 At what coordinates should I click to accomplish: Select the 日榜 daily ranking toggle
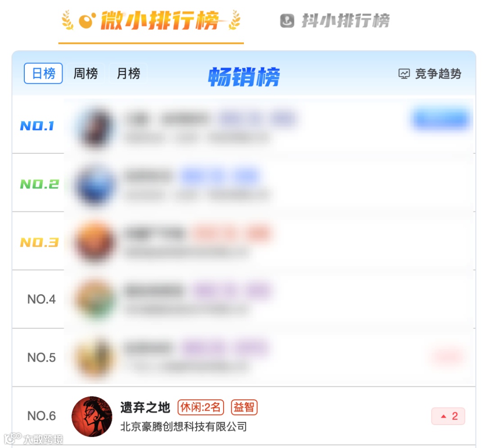pyautogui.click(x=43, y=73)
